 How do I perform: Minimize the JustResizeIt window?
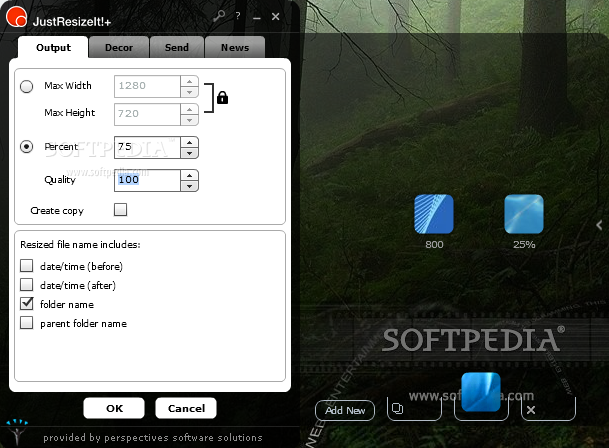257,17
